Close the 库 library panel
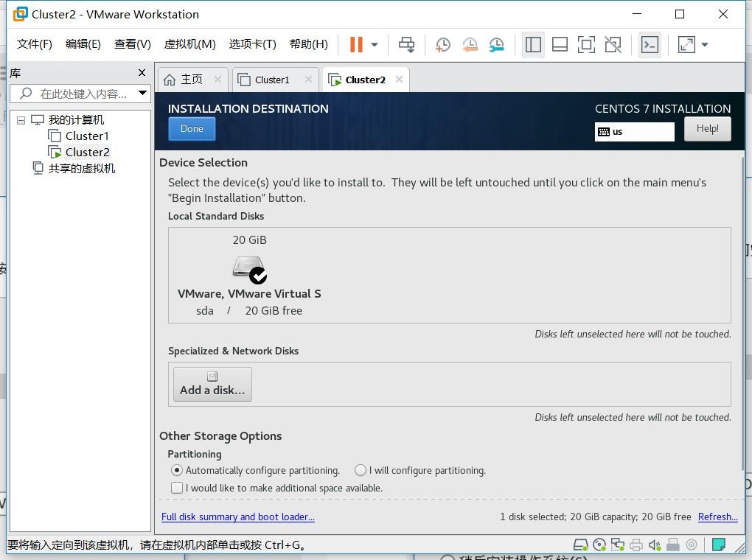Viewport: 752px width, 560px height. pos(142,72)
